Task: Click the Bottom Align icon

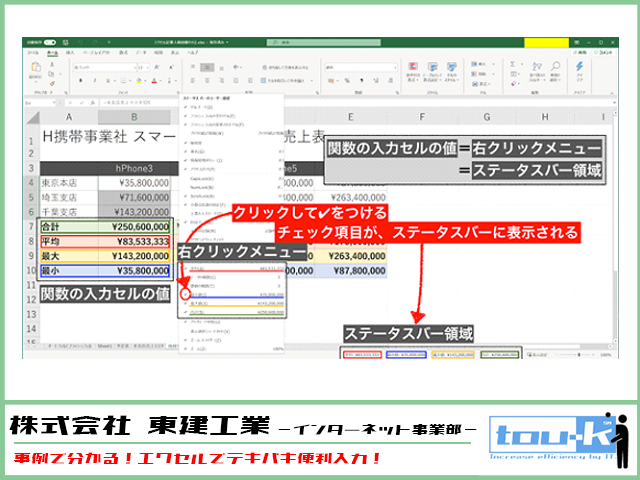Action: pyautogui.click(x=222, y=68)
